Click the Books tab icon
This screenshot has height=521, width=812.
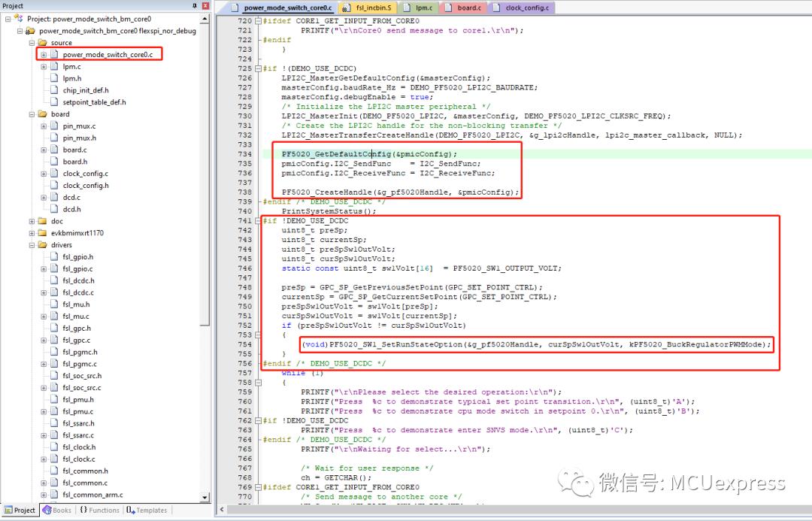(x=47, y=510)
